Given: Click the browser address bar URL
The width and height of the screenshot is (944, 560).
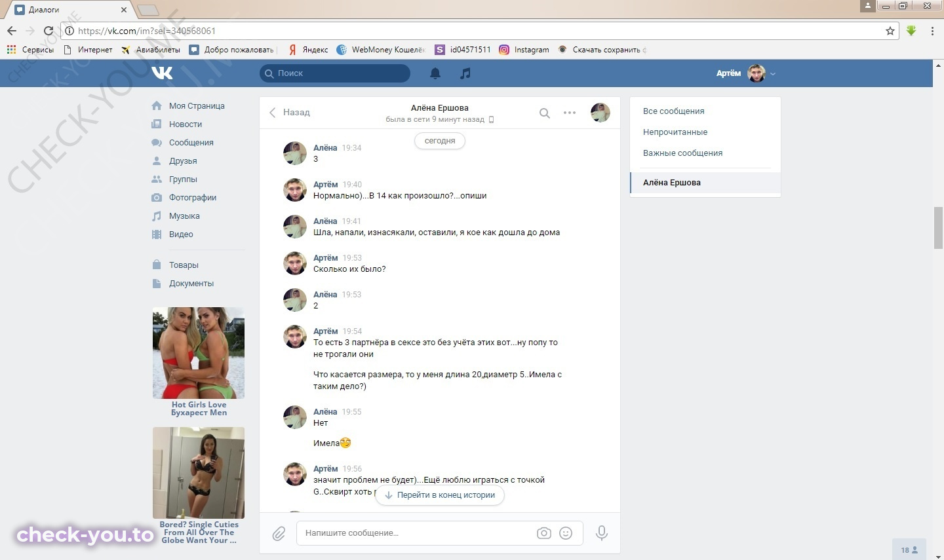Looking at the screenshot, I should [147, 31].
